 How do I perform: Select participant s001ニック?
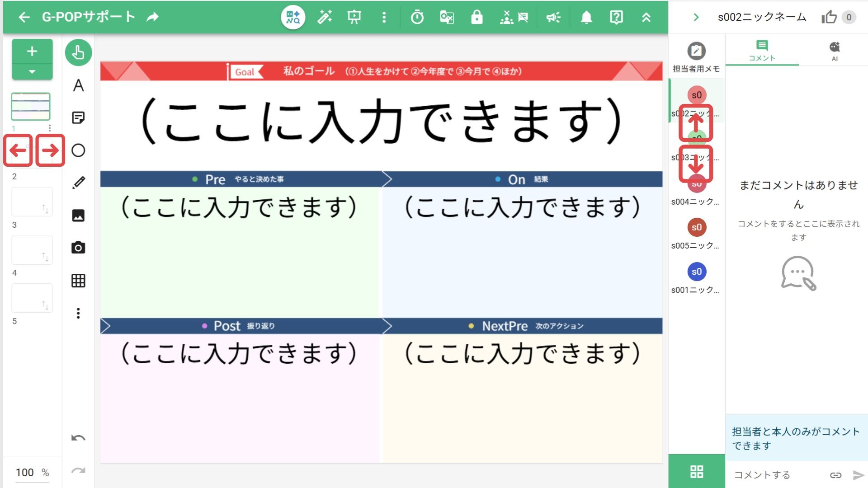[x=696, y=278]
